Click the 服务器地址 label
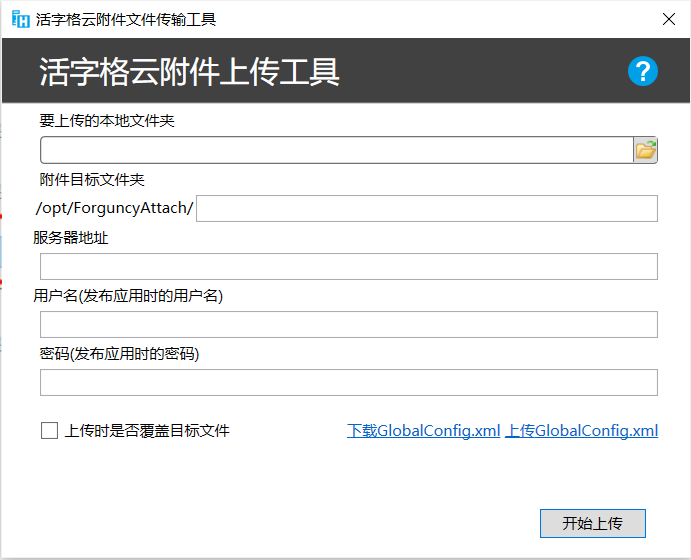This screenshot has height=560, width=691. (x=71, y=238)
